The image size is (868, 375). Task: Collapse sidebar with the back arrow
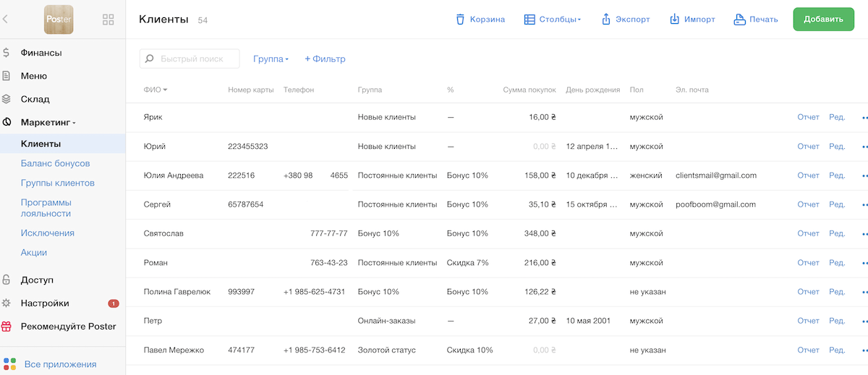click(x=6, y=20)
